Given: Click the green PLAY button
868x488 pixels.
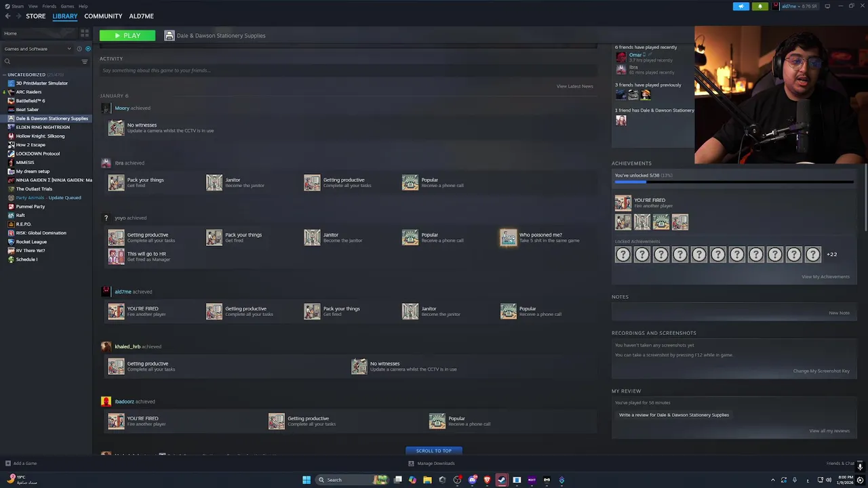Looking at the screenshot, I should [x=127, y=35].
